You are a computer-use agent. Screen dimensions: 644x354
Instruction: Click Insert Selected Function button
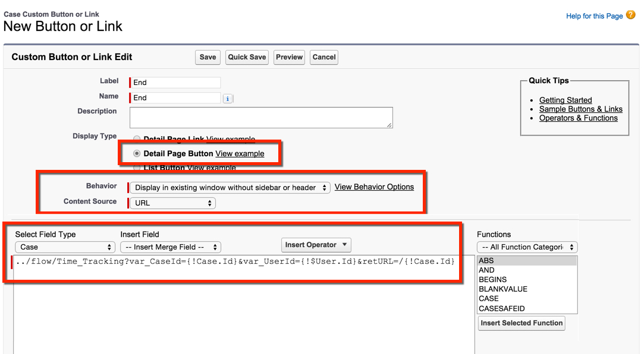522,323
